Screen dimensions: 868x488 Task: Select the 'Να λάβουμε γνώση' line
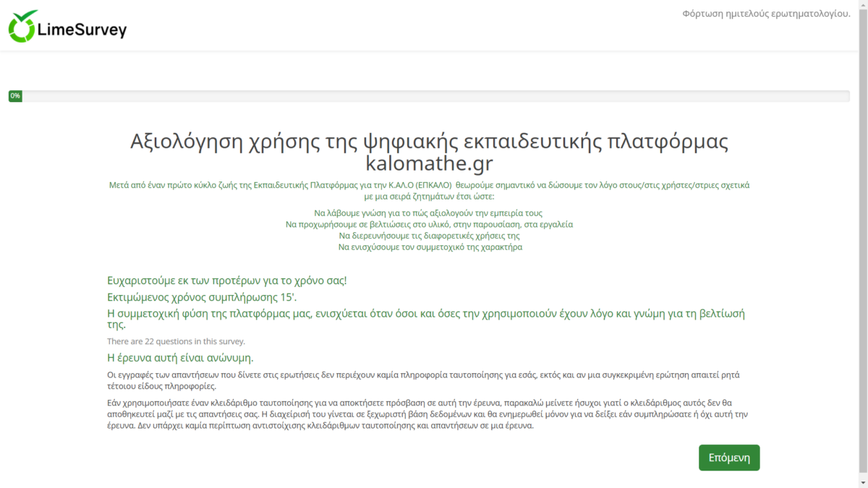(428, 213)
